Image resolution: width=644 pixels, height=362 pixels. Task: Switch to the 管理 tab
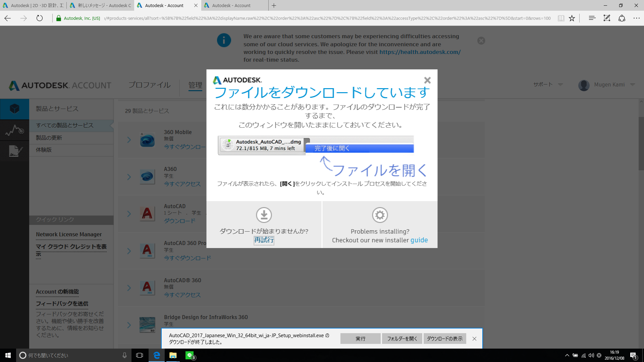coord(195,85)
